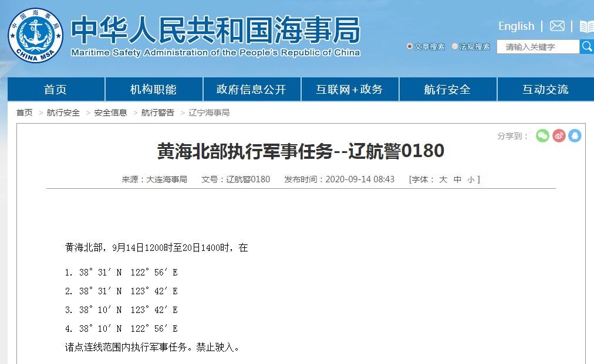The width and height of the screenshot is (594, 364).
Task: Click the line starting 黄海北部,9月14日1200时
Action: coord(157,247)
